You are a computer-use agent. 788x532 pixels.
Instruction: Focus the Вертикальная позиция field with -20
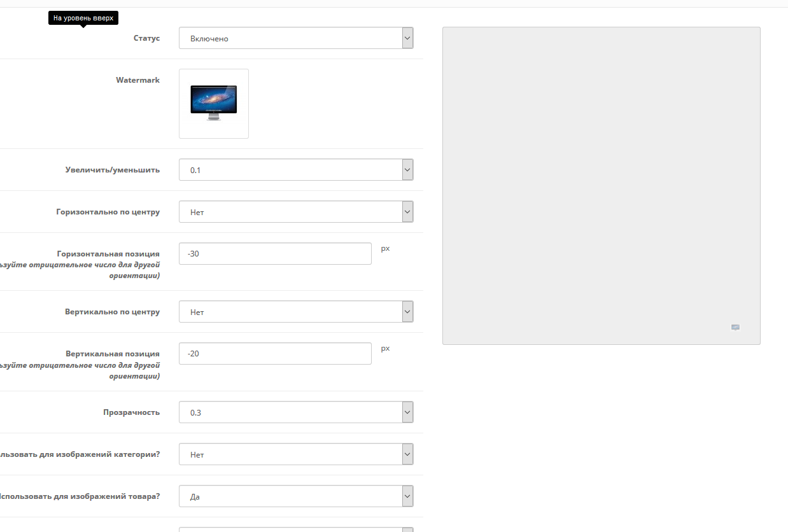click(275, 353)
